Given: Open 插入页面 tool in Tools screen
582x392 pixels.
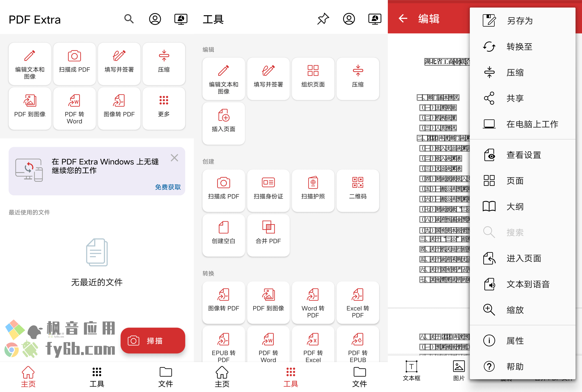Looking at the screenshot, I should tap(223, 124).
